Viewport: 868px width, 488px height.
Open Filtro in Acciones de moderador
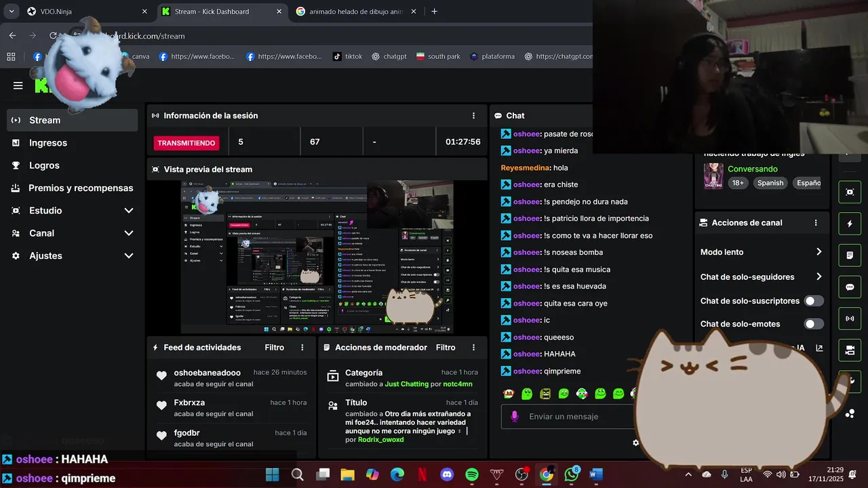pyautogui.click(x=446, y=347)
